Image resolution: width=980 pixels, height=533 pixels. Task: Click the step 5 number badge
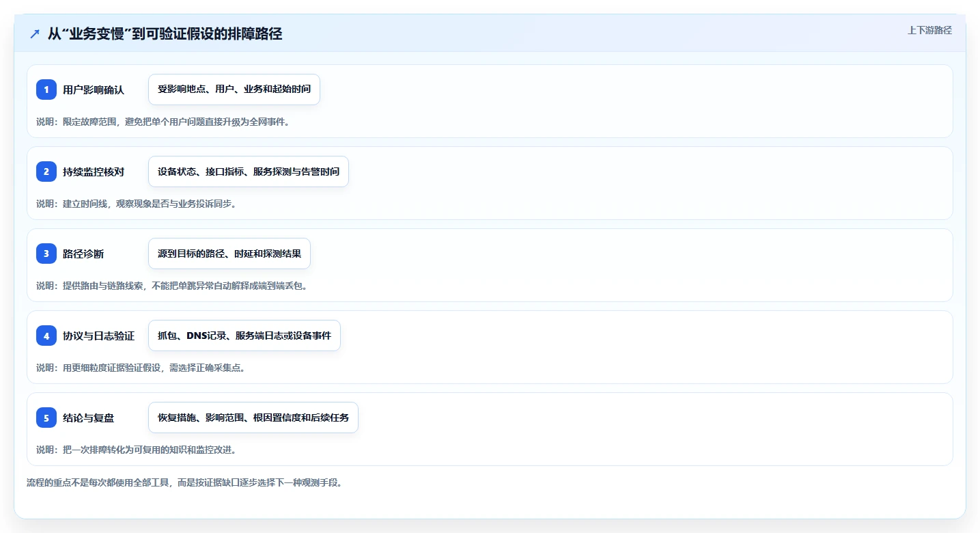point(46,418)
